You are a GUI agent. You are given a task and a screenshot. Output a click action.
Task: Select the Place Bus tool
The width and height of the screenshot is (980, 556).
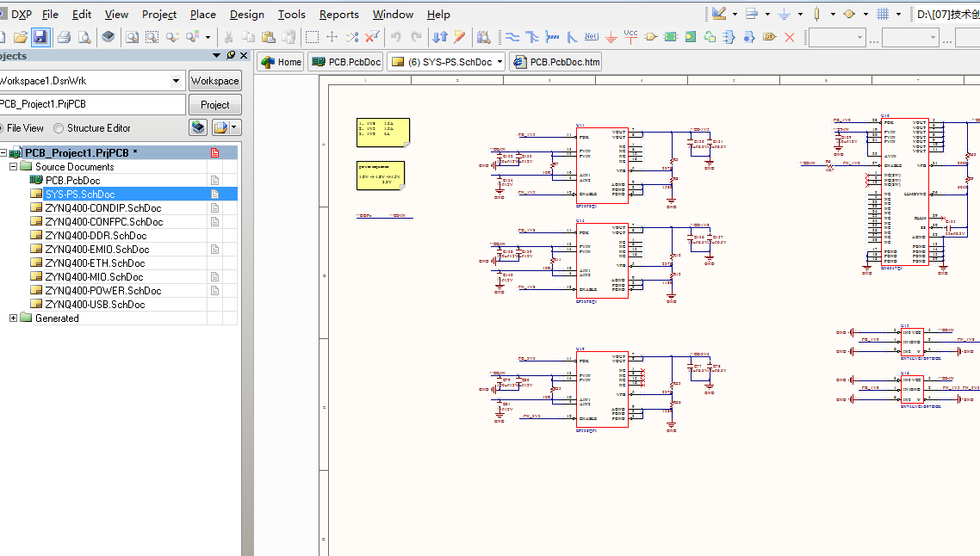[x=532, y=38]
